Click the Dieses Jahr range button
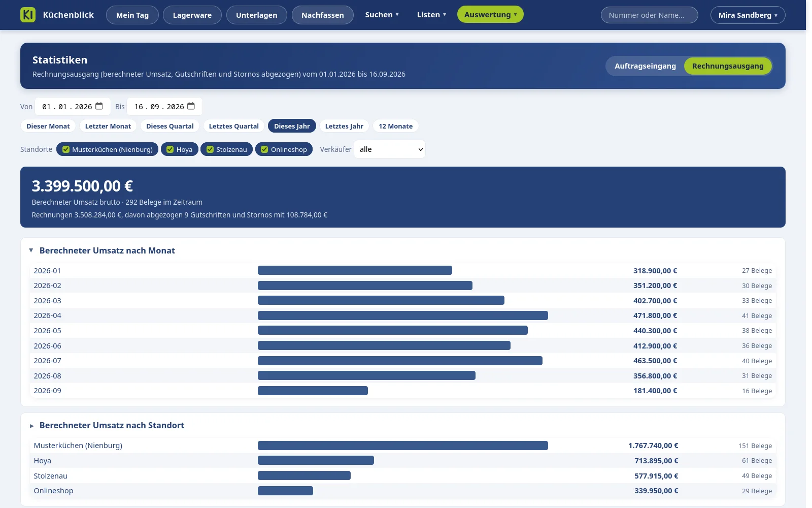Viewport: 812px width, 508px height. pyautogui.click(x=292, y=126)
